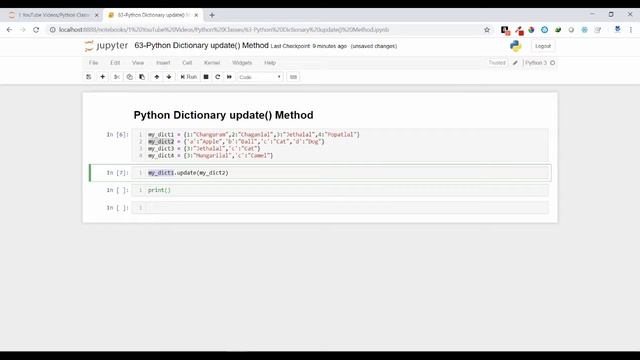The image size is (640, 360).
Task: Click the last empty code cell
Action: [340, 208]
